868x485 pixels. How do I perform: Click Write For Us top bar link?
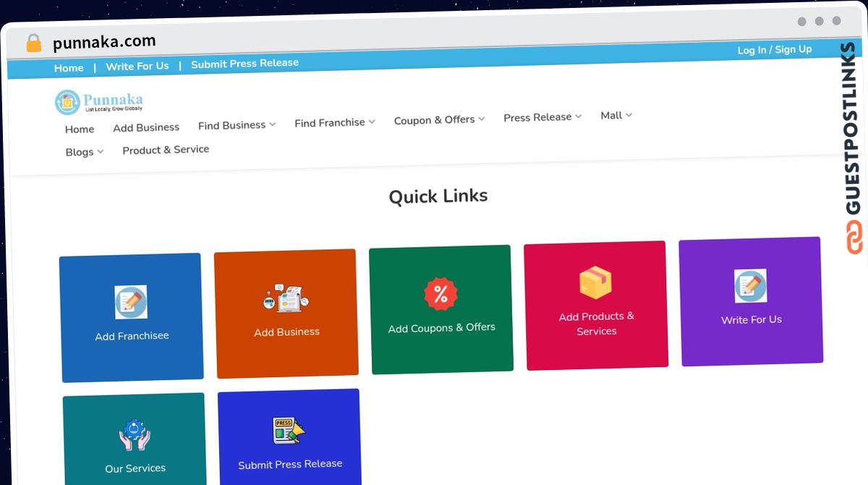pos(137,66)
